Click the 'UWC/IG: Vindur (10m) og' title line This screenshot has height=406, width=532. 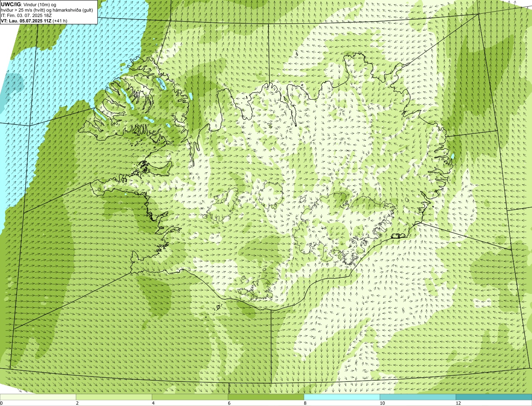(x=29, y=4)
